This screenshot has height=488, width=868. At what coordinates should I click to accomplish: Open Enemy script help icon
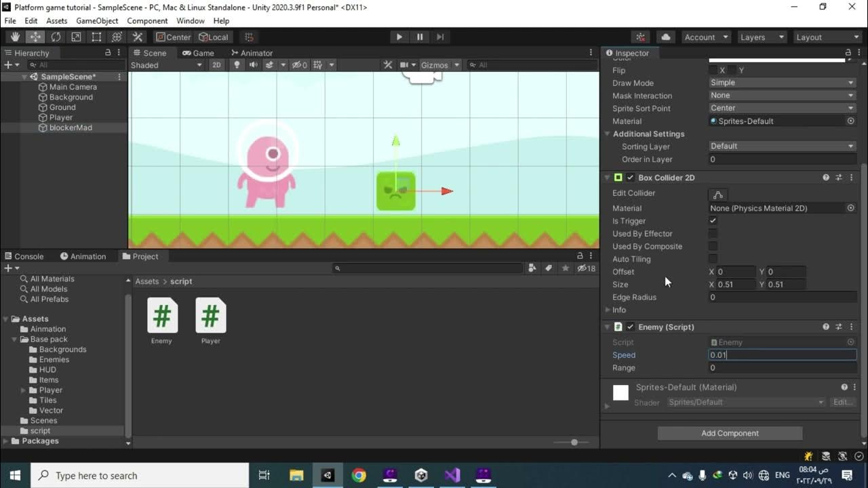(826, 327)
